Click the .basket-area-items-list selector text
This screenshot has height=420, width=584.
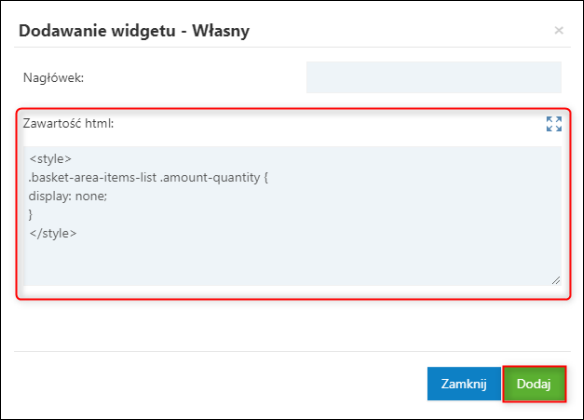93,178
